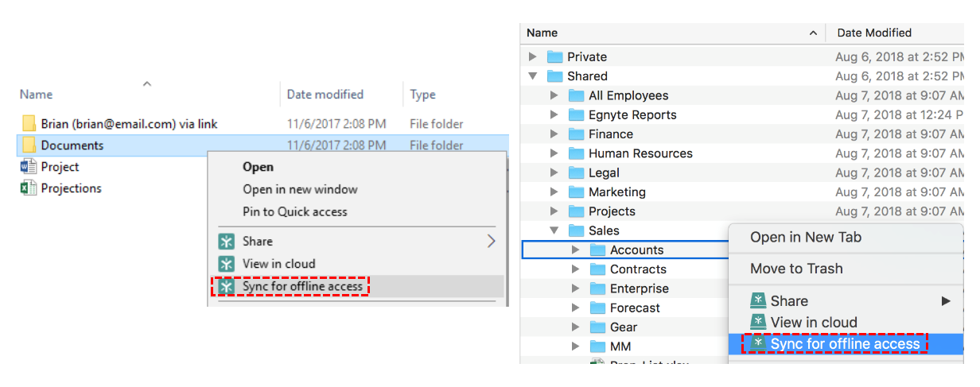Expand the Finance folder arrow
The width and height of the screenshot is (980, 387).
coord(554,134)
